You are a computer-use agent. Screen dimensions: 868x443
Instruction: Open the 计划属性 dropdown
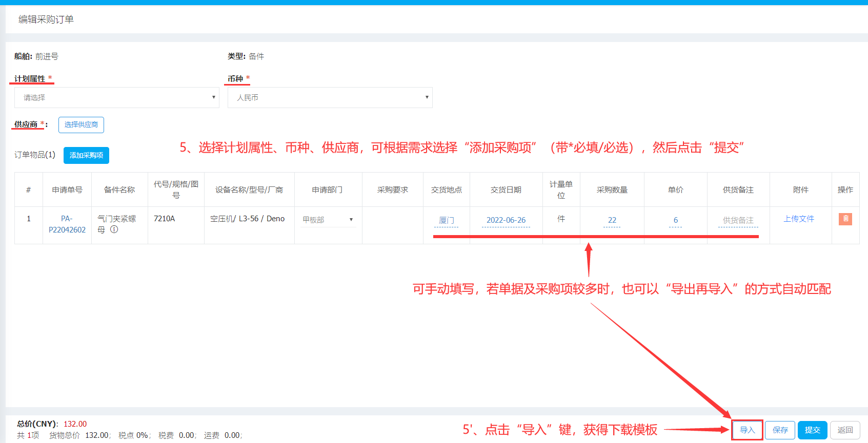117,97
